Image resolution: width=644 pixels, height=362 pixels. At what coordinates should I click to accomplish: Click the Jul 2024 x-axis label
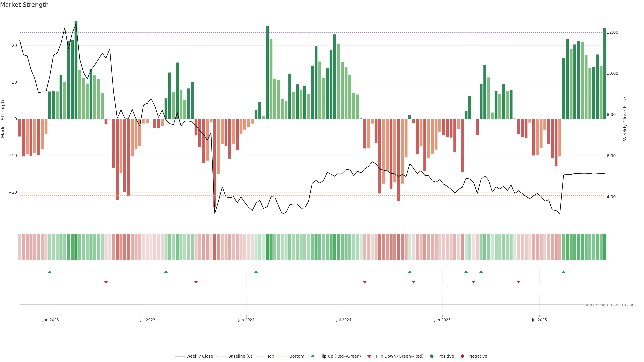tap(343, 320)
